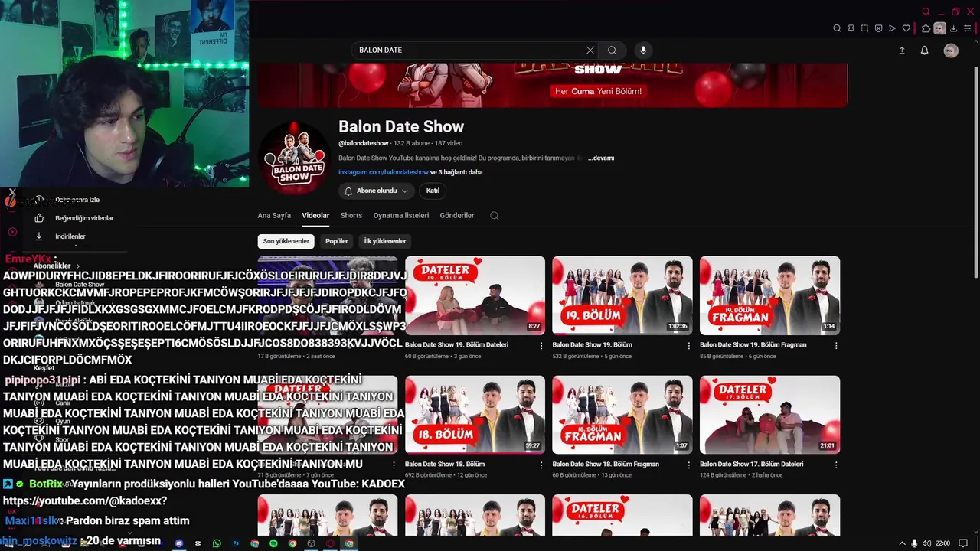Open browser downloads tray icon

954,28
